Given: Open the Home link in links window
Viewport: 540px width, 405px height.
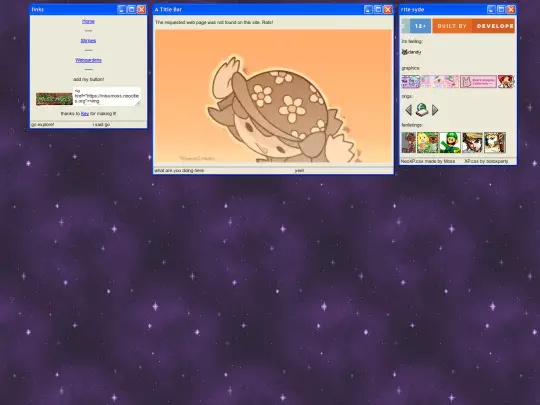Looking at the screenshot, I should pos(88,21).
